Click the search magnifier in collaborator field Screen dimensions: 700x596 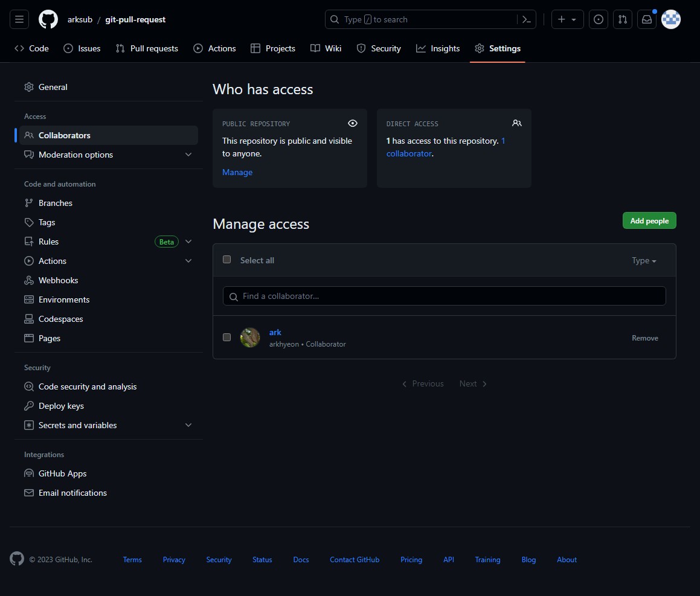pyautogui.click(x=234, y=296)
